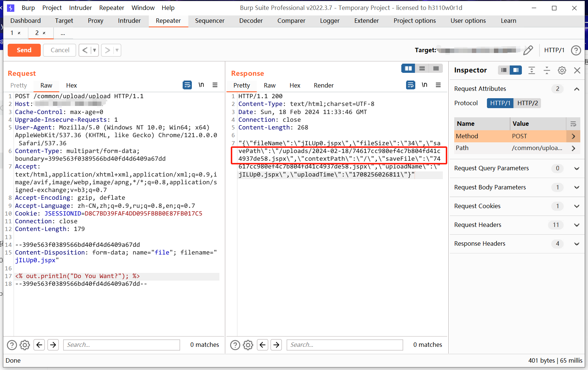
Task: Expand Request Body Parameters section
Action: click(x=577, y=188)
